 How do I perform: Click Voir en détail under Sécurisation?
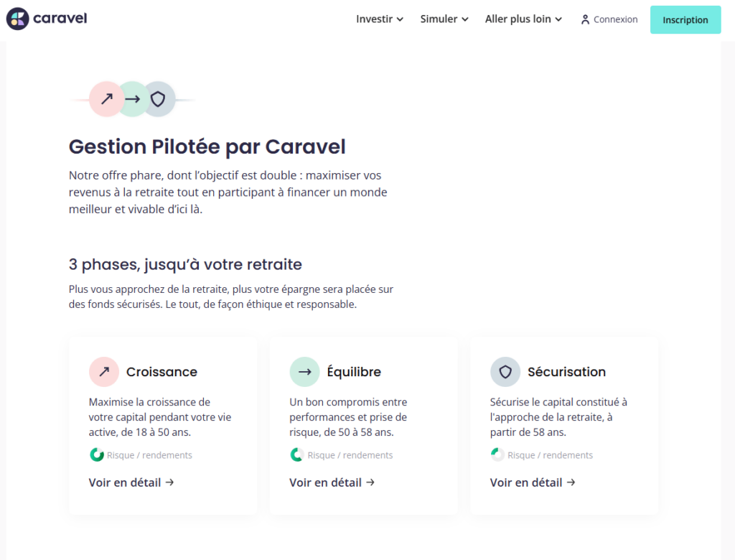pyautogui.click(x=533, y=482)
